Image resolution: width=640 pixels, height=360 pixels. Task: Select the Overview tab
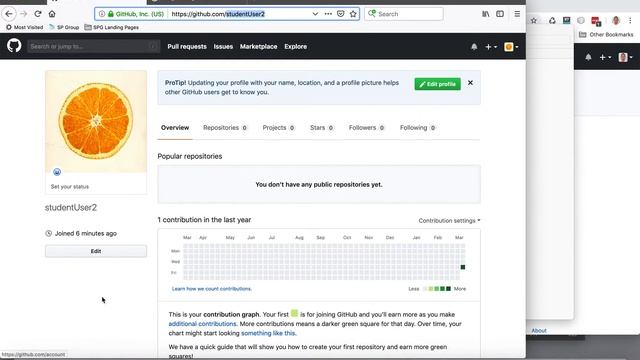175,128
